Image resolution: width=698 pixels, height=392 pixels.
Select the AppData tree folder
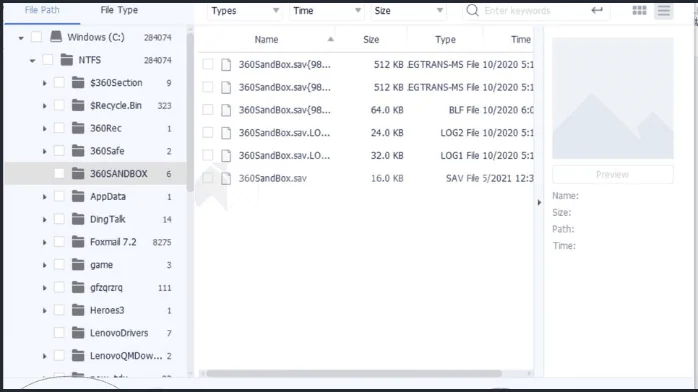point(108,196)
